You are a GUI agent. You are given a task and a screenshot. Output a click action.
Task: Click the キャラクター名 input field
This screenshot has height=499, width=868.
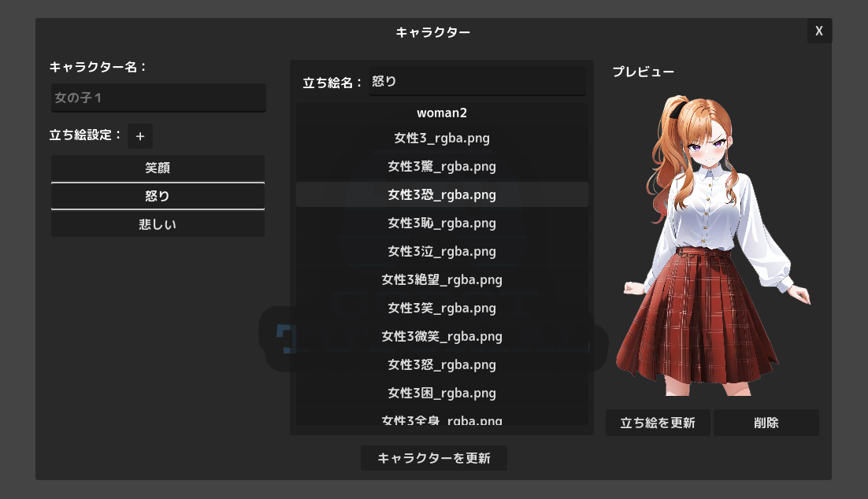tap(158, 98)
